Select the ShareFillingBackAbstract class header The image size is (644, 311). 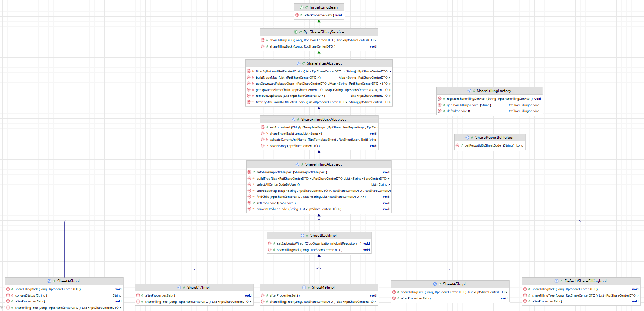pyautogui.click(x=323, y=120)
